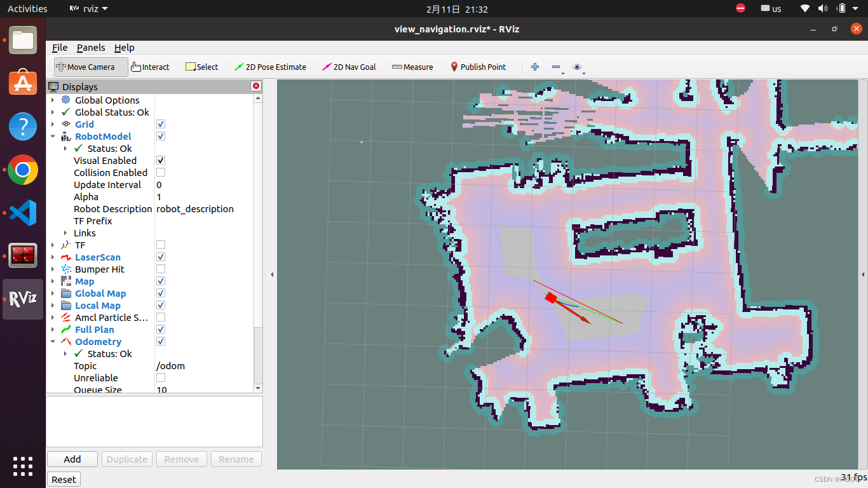The width and height of the screenshot is (868, 488).
Task: Click the Global Options gear icon
Action: [65, 100]
